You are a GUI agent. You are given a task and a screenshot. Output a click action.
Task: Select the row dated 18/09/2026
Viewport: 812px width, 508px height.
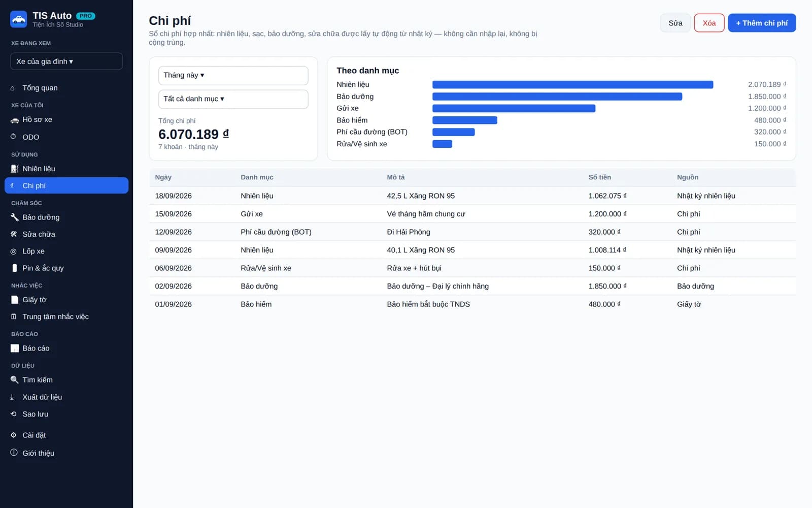[472, 196]
